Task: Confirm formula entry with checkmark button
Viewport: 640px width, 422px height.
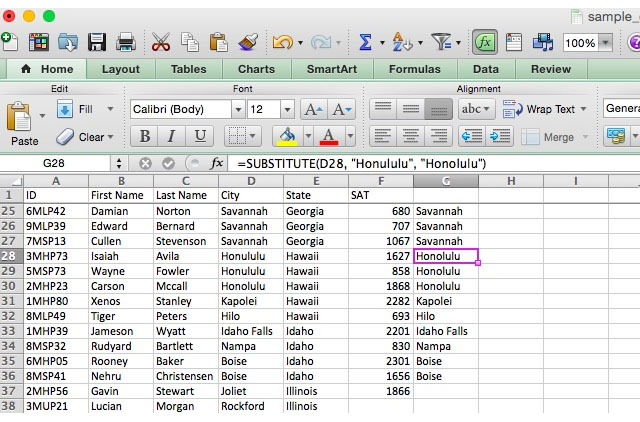Action: click(x=168, y=164)
